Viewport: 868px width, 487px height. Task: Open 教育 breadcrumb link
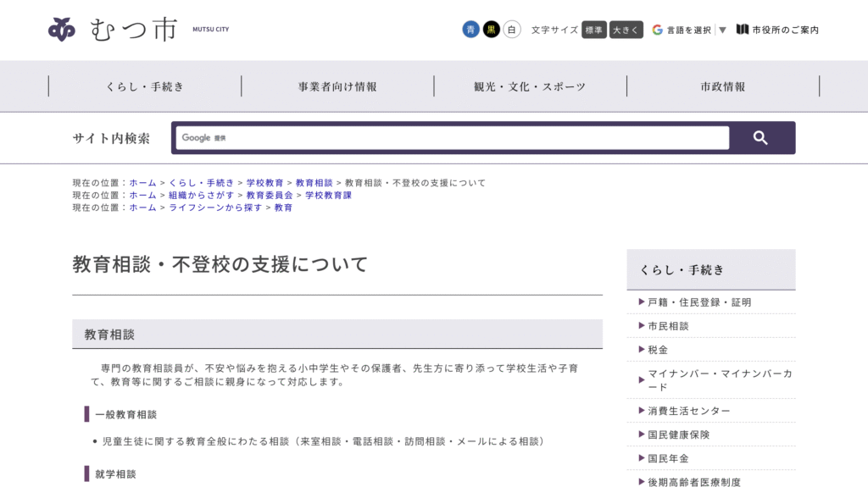(x=283, y=208)
